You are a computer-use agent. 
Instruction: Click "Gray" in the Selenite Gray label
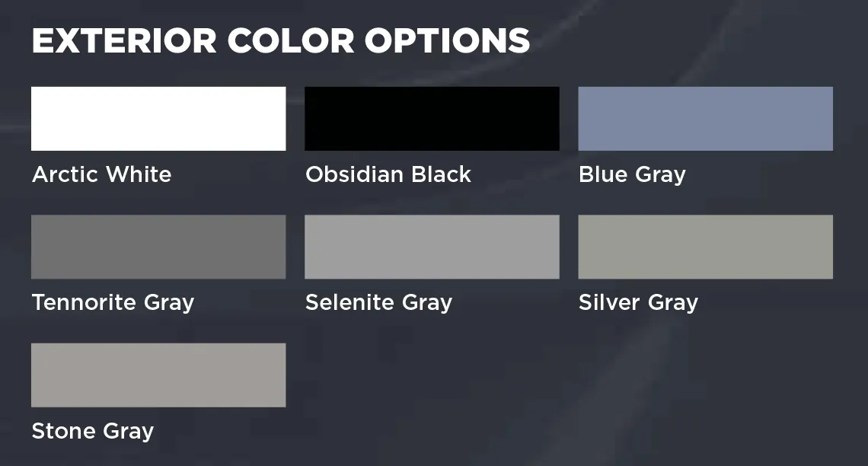(x=426, y=303)
